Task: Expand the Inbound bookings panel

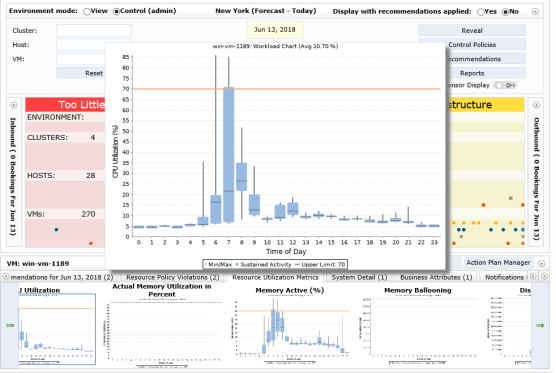Action: (x=14, y=105)
